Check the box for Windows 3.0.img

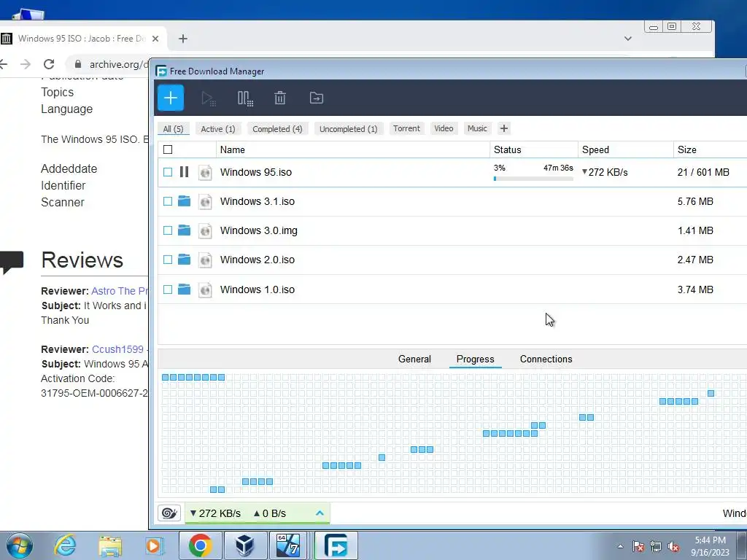168,230
